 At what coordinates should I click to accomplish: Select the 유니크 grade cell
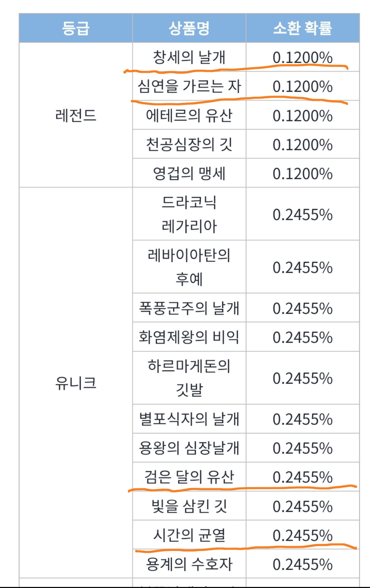pyautogui.click(x=76, y=383)
